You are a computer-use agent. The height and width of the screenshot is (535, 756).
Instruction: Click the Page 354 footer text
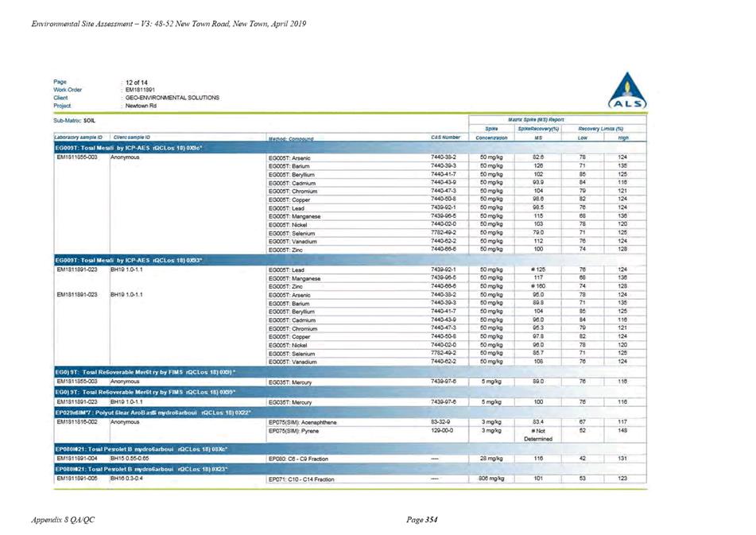[x=422, y=520]
